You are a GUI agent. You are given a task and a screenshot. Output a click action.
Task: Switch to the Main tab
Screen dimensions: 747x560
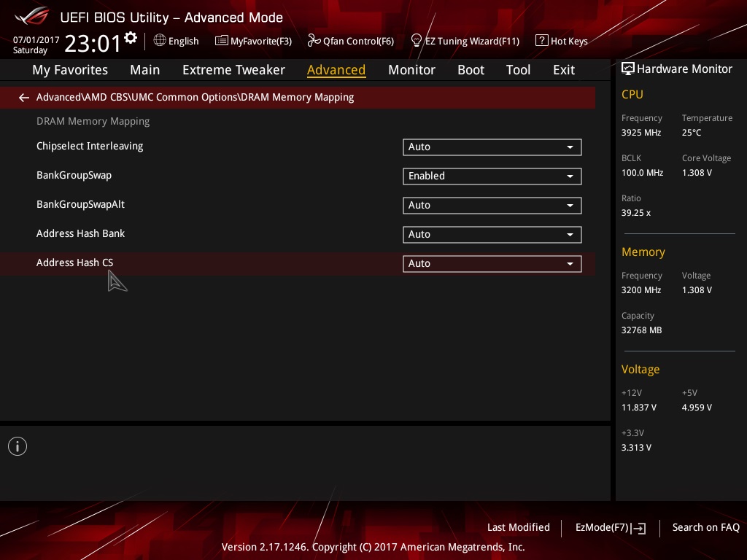tap(145, 70)
